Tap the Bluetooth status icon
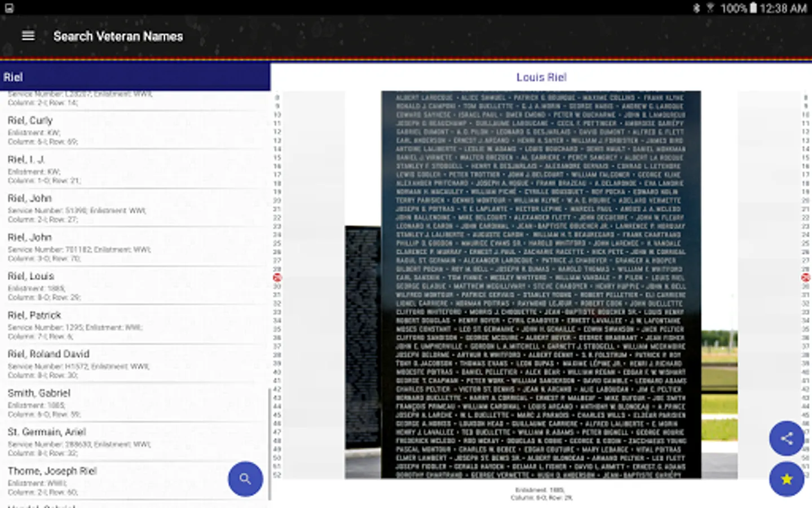 (x=696, y=8)
